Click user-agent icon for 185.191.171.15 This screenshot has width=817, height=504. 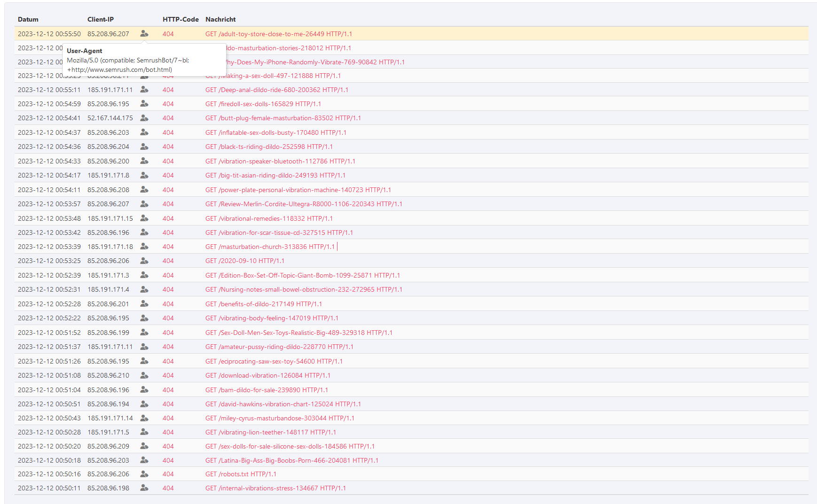[144, 218]
